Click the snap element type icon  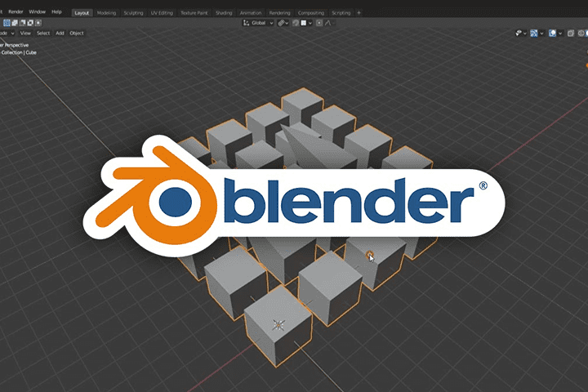(304, 23)
